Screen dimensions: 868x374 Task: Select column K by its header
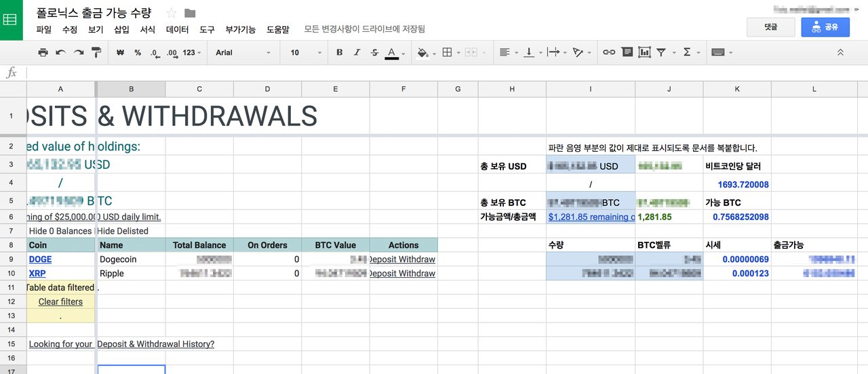click(x=737, y=89)
